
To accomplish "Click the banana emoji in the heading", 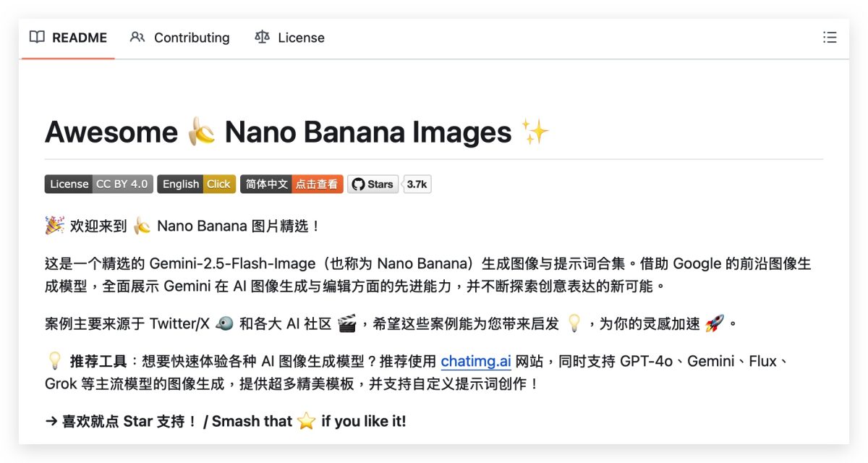I will [x=201, y=132].
